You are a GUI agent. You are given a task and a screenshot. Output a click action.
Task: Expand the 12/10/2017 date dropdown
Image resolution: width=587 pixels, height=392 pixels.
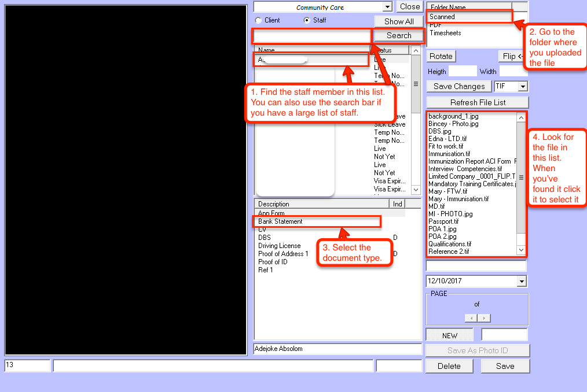pyautogui.click(x=522, y=281)
